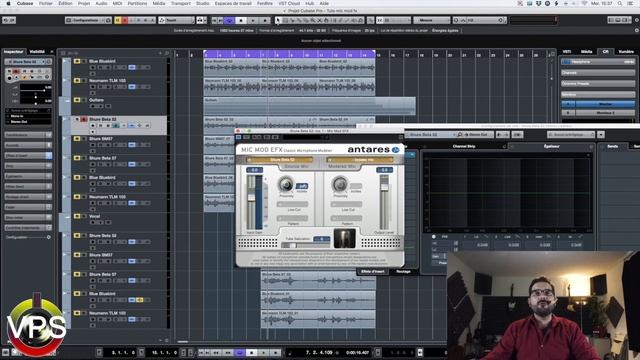Click yellow mute button on Vocal folder track
Image resolution: width=640 pixels, height=360 pixels.
(77, 216)
